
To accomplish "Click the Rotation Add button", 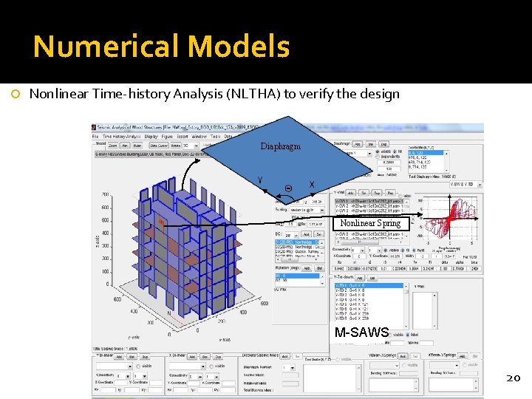I will (x=307, y=268).
